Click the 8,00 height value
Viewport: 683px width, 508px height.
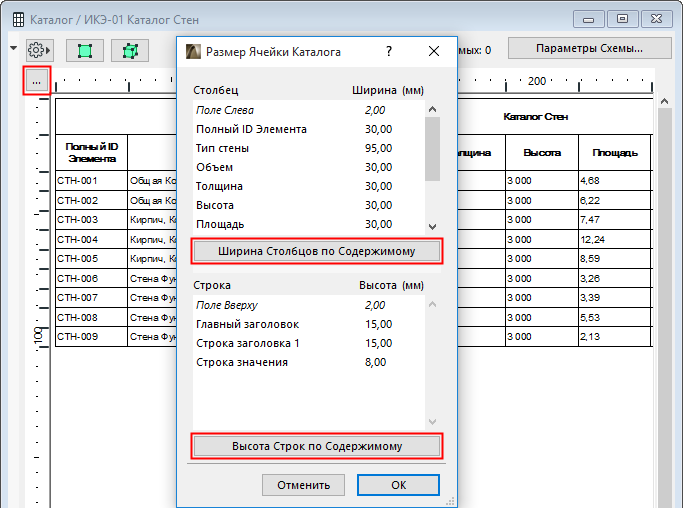click(375, 362)
